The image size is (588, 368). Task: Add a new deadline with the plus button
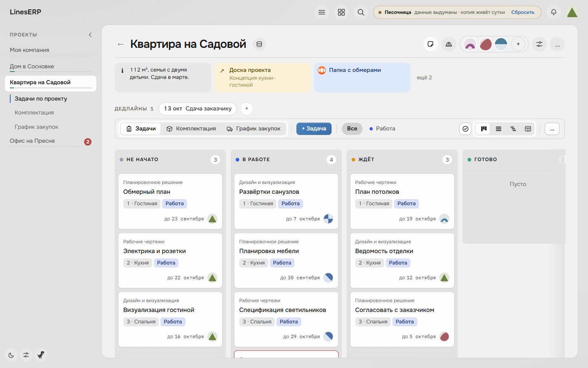247,108
